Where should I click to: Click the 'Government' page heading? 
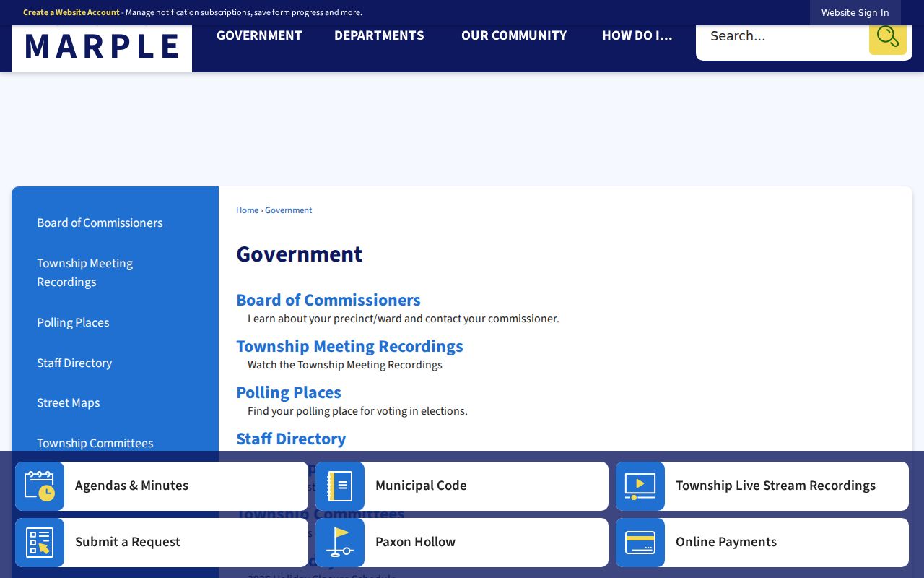[300, 254]
